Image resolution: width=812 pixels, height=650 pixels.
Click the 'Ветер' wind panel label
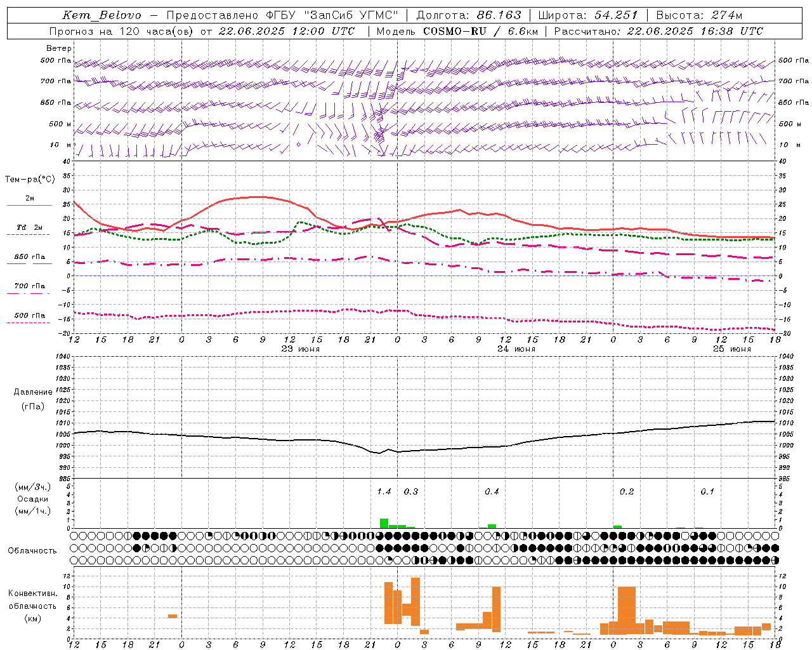[59, 48]
